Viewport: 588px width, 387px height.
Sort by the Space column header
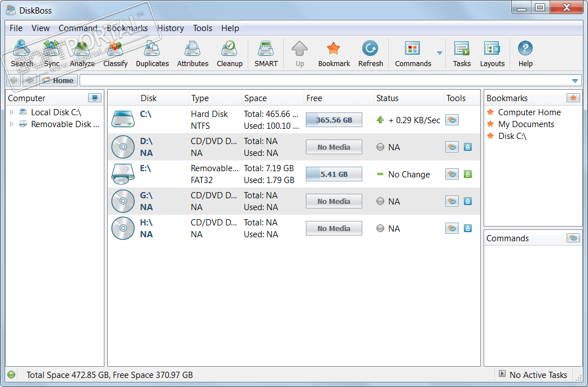pos(273,98)
